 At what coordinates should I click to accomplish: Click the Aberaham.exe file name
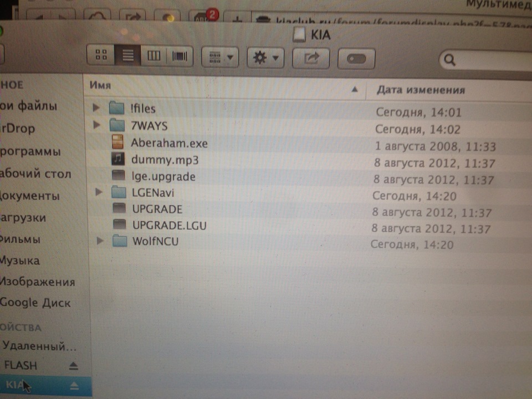tap(170, 143)
